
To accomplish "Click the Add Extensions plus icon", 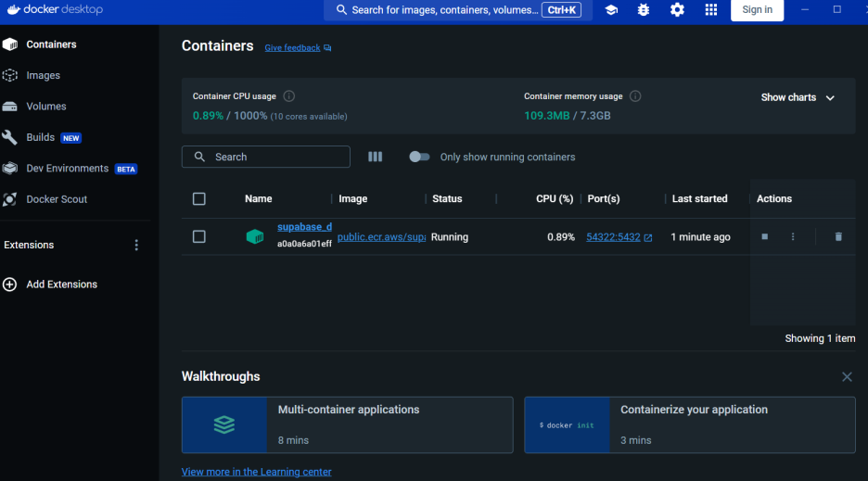I will pos(10,285).
